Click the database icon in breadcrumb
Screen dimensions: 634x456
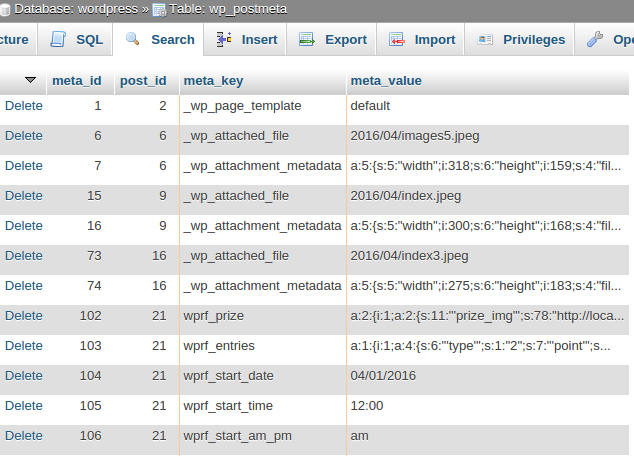(x=5, y=10)
